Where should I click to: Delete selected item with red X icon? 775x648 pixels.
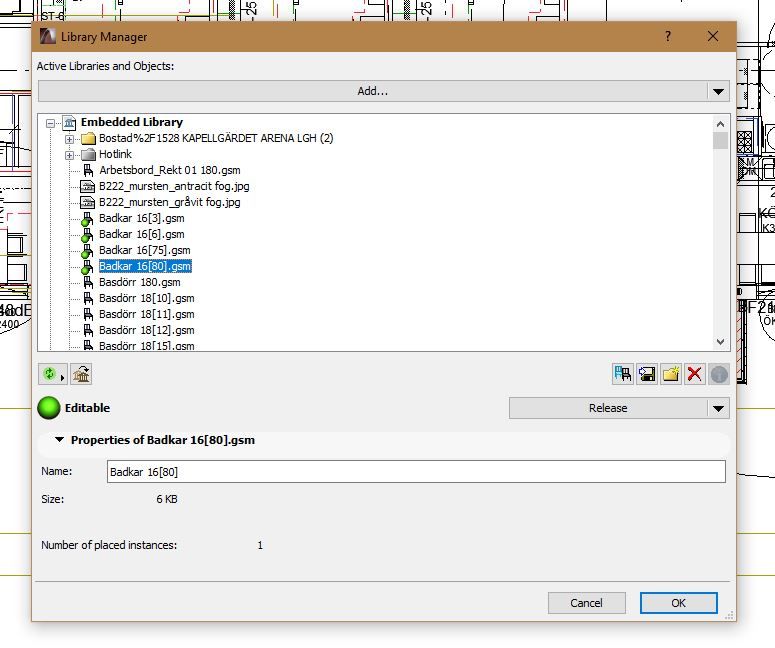[x=694, y=374]
